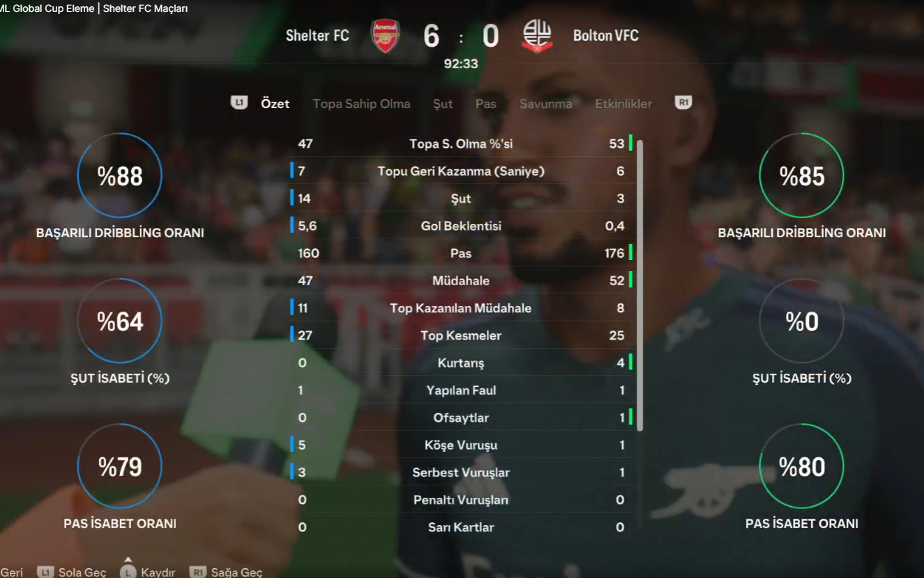Click the Shelter FC %64 shot accuracy circle
The width and height of the screenshot is (924, 578).
(x=120, y=321)
